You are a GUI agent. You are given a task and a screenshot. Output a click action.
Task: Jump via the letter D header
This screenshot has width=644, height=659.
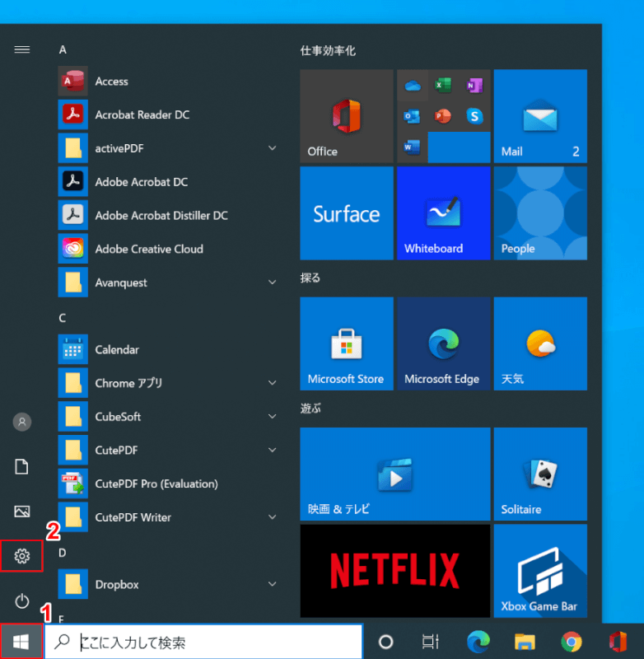63,553
